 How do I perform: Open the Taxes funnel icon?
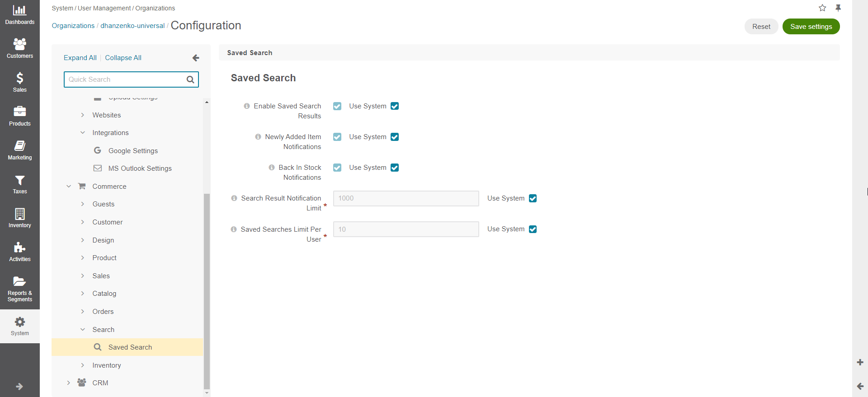(19, 180)
